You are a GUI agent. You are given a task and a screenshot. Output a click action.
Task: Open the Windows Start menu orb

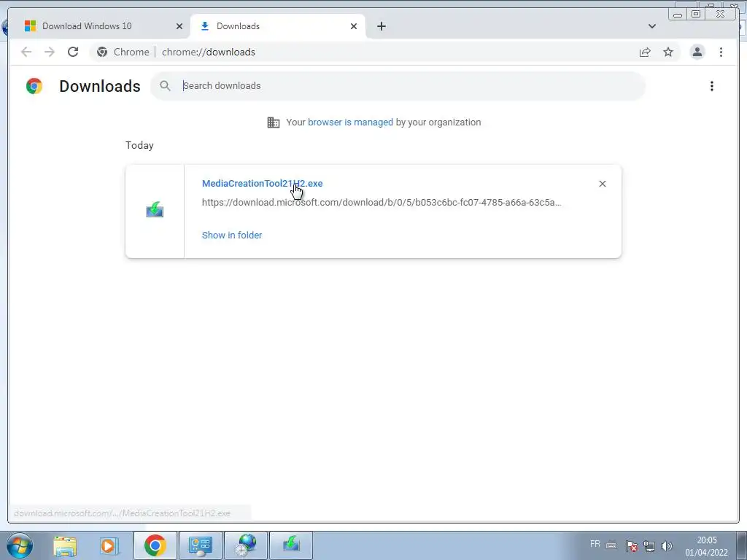(x=20, y=545)
